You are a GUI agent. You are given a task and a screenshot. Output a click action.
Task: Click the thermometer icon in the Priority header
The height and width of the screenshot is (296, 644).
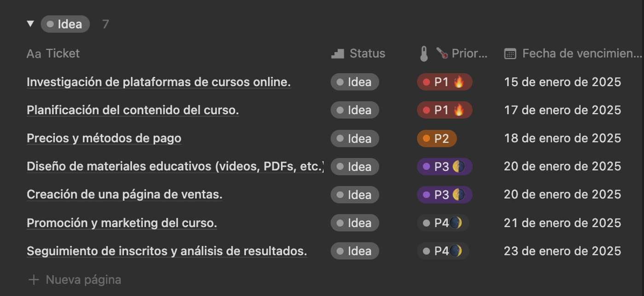point(424,53)
